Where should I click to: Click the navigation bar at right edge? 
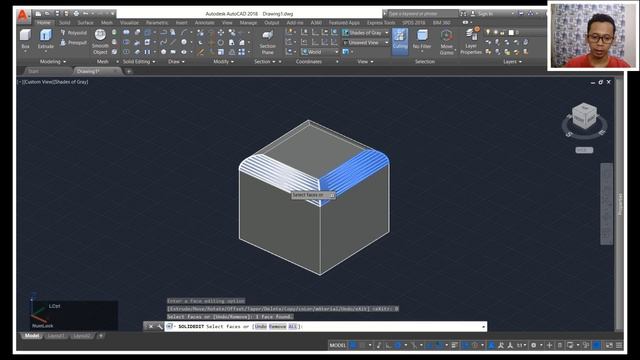click(x=607, y=204)
